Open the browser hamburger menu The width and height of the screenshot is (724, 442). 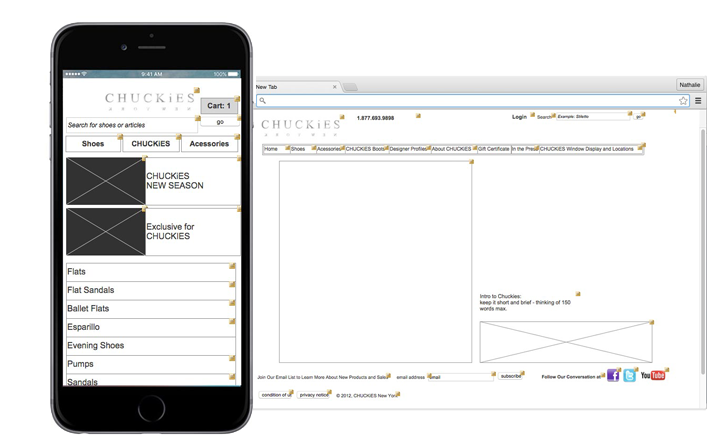click(698, 101)
